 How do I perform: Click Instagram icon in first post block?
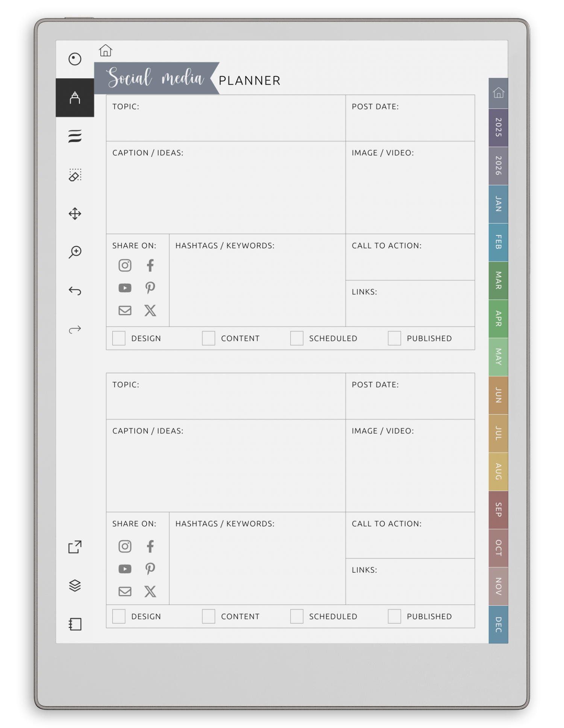click(125, 266)
